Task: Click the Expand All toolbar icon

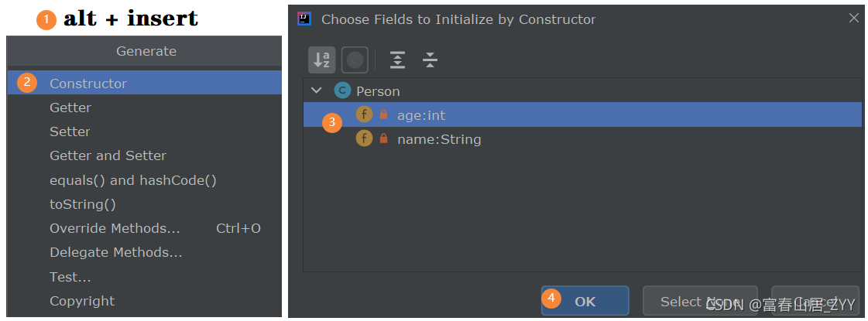Action: coord(397,60)
